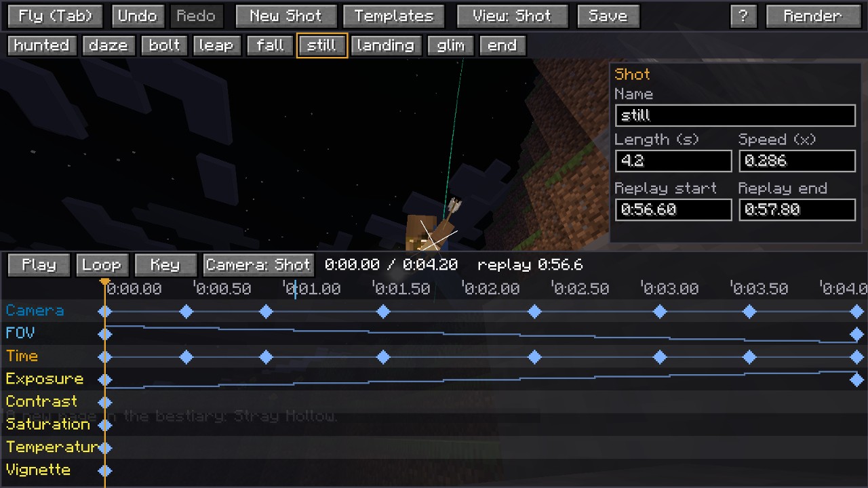Select the hunted shot tab
The height and width of the screenshot is (488, 868).
(x=41, y=45)
